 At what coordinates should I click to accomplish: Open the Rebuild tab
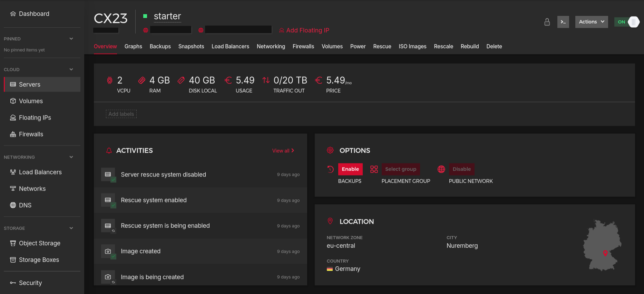(470, 46)
